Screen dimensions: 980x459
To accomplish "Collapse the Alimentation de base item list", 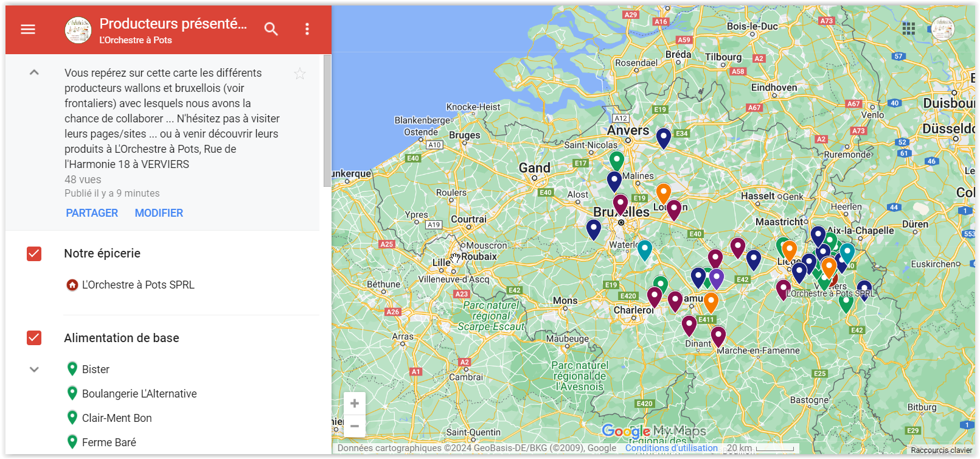I will click(34, 370).
